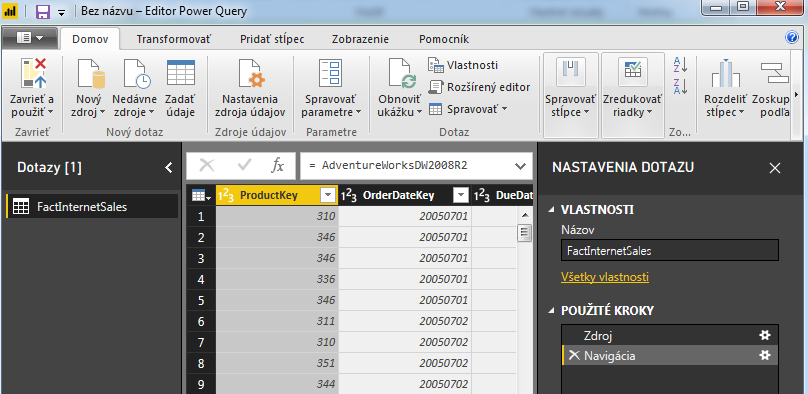Click the Obnoviť ukážku icon

click(x=401, y=73)
